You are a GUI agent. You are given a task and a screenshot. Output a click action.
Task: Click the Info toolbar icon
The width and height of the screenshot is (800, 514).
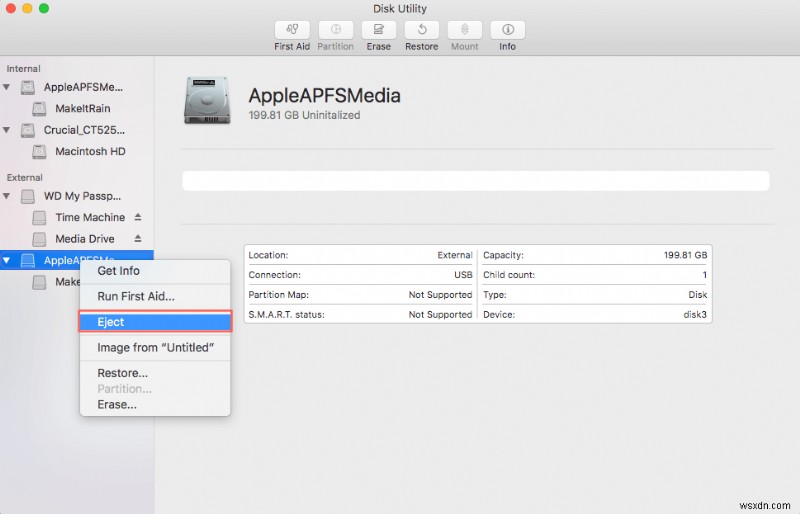[508, 30]
